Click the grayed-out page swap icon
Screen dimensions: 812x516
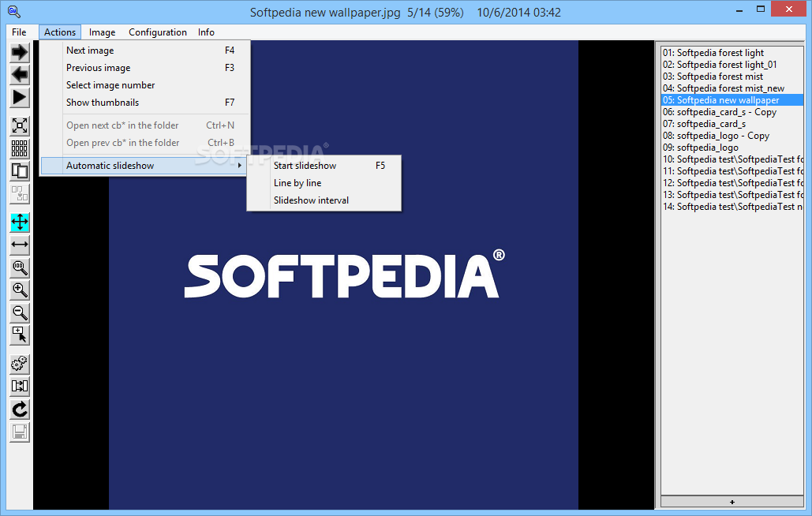coord(20,194)
